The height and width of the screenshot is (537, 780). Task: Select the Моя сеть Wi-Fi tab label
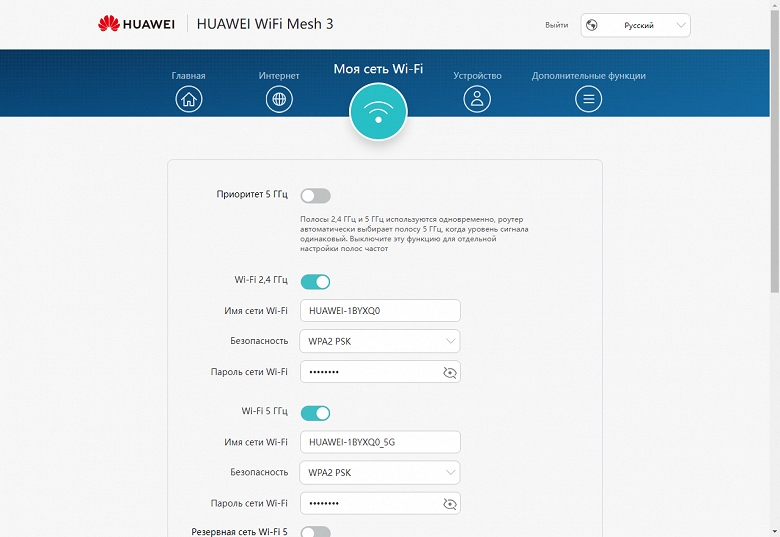tap(378, 69)
